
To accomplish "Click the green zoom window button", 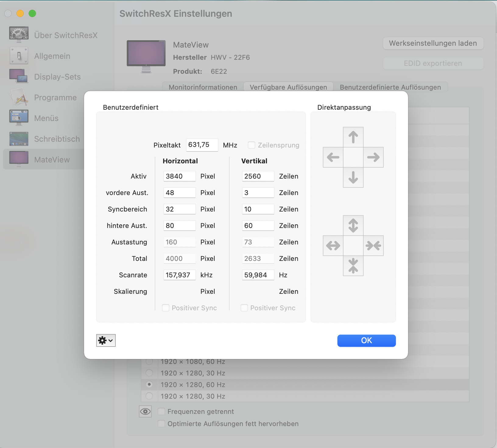I will tap(32, 13).
